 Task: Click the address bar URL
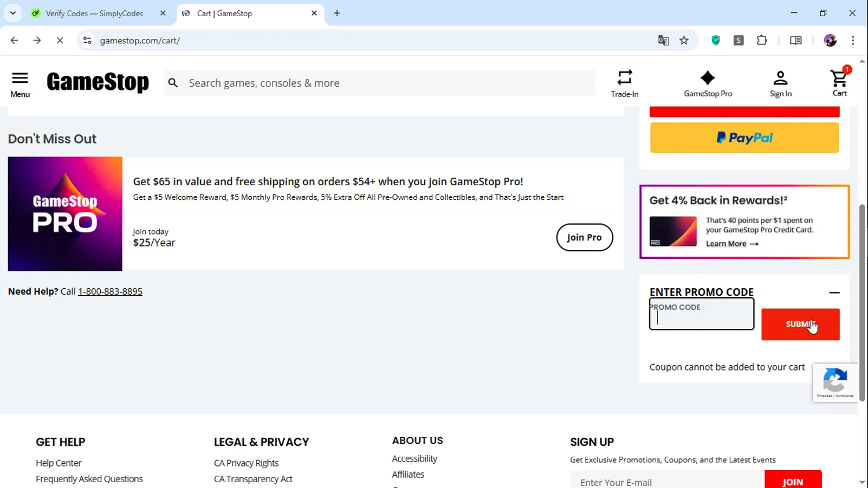coord(140,41)
